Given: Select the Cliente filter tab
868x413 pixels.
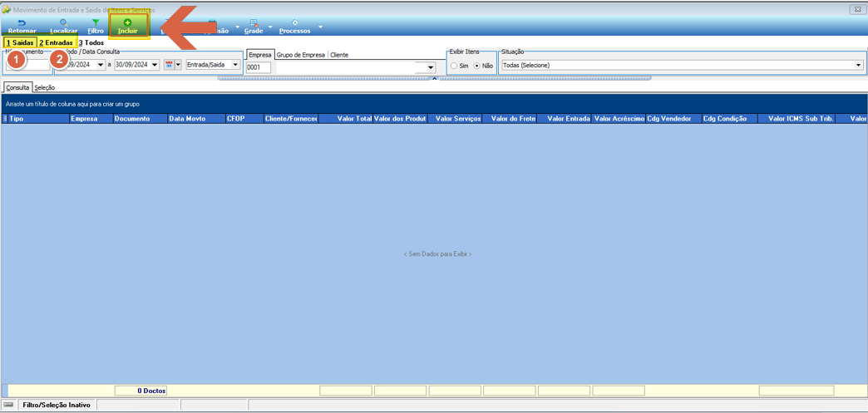Looking at the screenshot, I should tap(339, 55).
